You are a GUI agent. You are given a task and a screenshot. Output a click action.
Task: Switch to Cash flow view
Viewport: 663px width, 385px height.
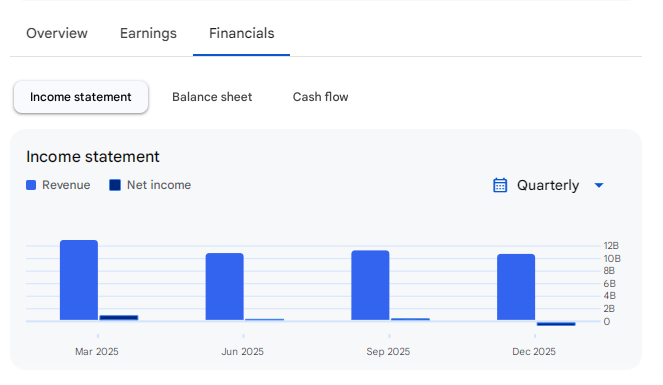pos(320,97)
